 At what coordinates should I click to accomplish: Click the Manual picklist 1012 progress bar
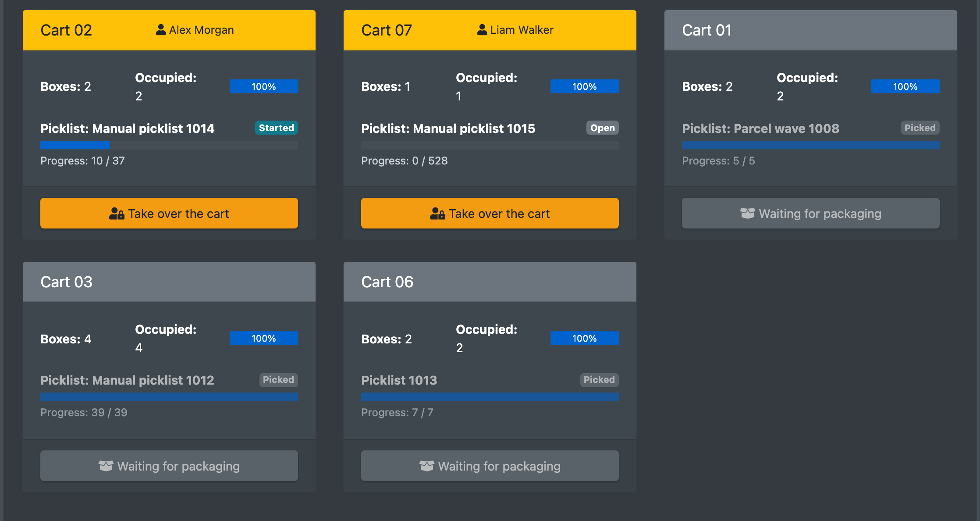coord(169,397)
